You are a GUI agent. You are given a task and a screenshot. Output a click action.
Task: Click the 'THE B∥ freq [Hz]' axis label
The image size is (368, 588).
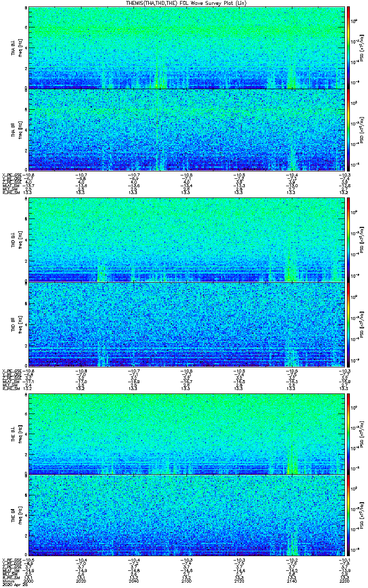click(17, 515)
